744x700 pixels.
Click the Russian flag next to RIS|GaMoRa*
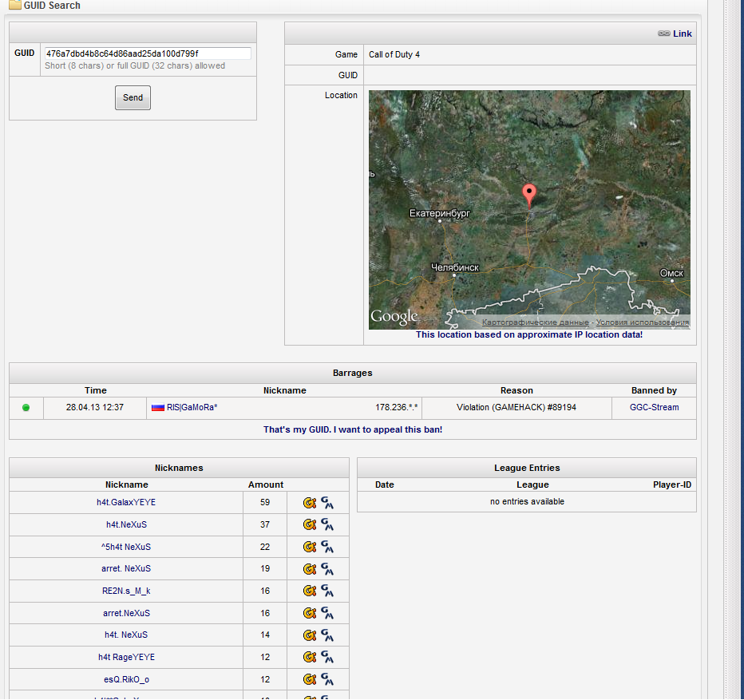click(x=158, y=408)
